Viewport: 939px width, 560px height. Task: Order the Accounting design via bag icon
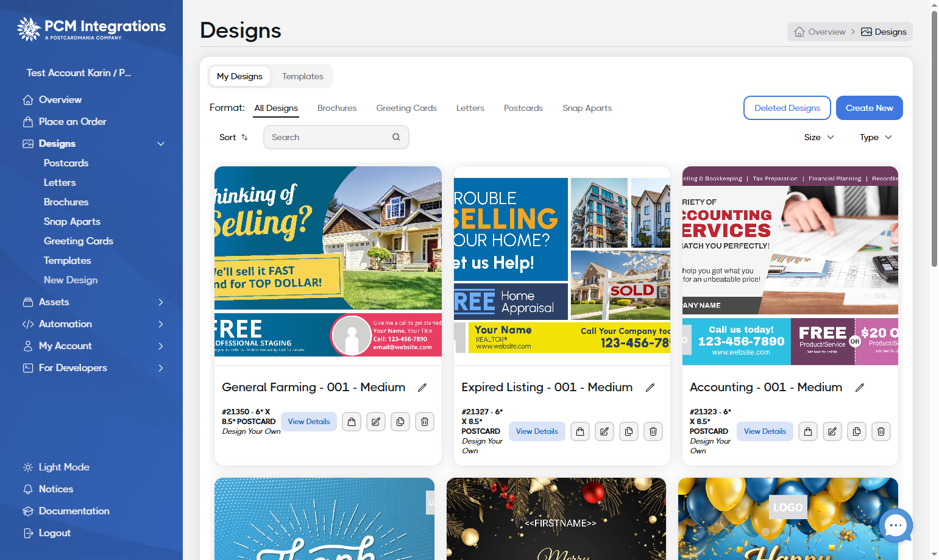tap(808, 431)
